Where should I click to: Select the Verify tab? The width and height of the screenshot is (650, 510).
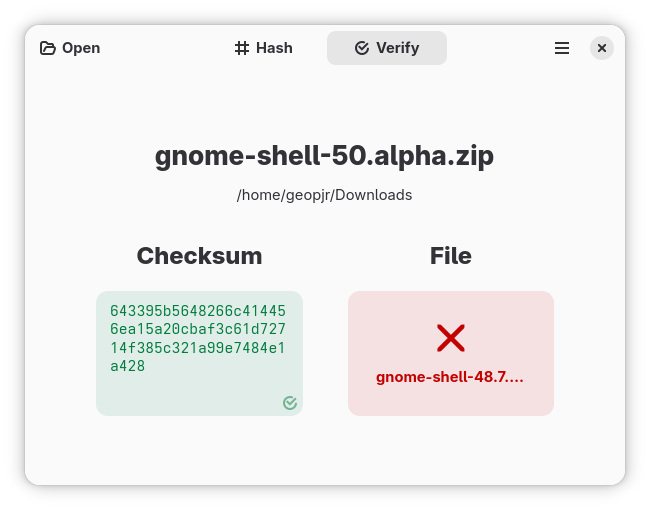[387, 48]
